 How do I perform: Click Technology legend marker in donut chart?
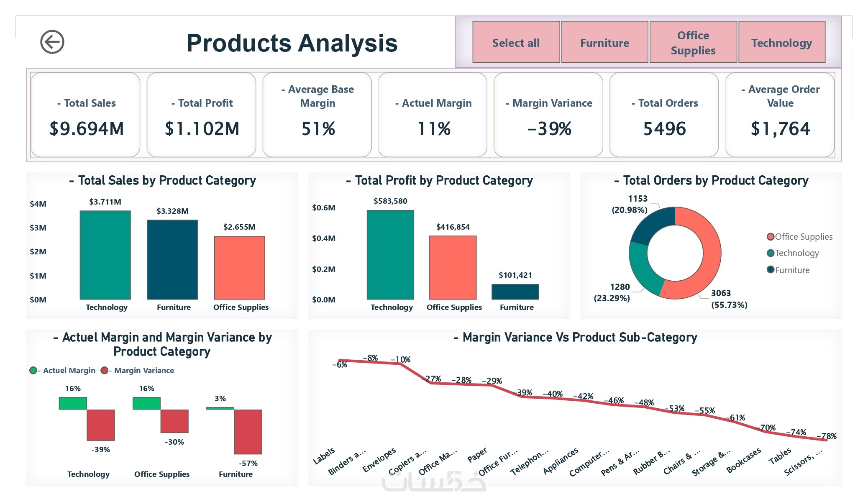click(x=770, y=253)
